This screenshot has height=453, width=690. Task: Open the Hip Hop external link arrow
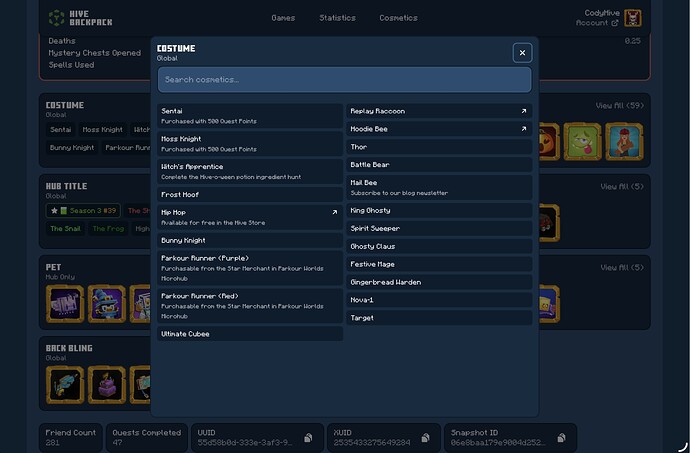[334, 212]
